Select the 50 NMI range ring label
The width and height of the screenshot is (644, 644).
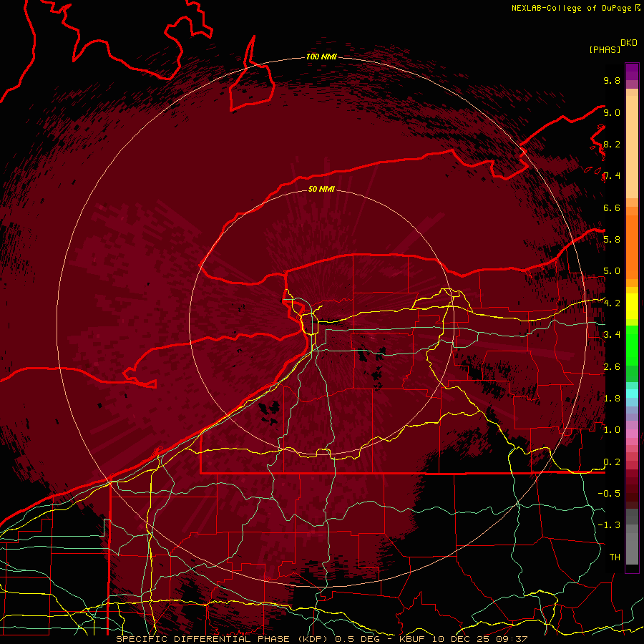click(321, 189)
